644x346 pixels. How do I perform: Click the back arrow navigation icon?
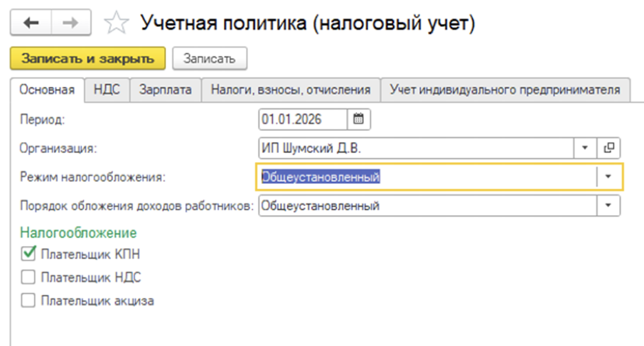[32, 23]
